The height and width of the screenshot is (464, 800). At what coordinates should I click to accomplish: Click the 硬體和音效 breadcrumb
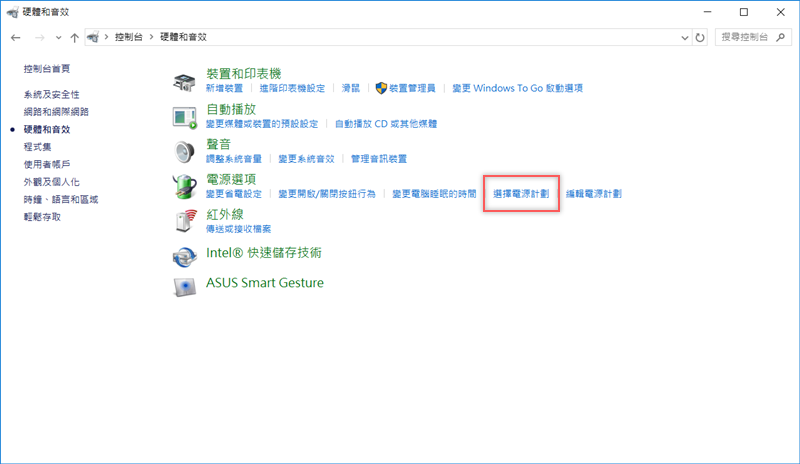click(x=183, y=37)
